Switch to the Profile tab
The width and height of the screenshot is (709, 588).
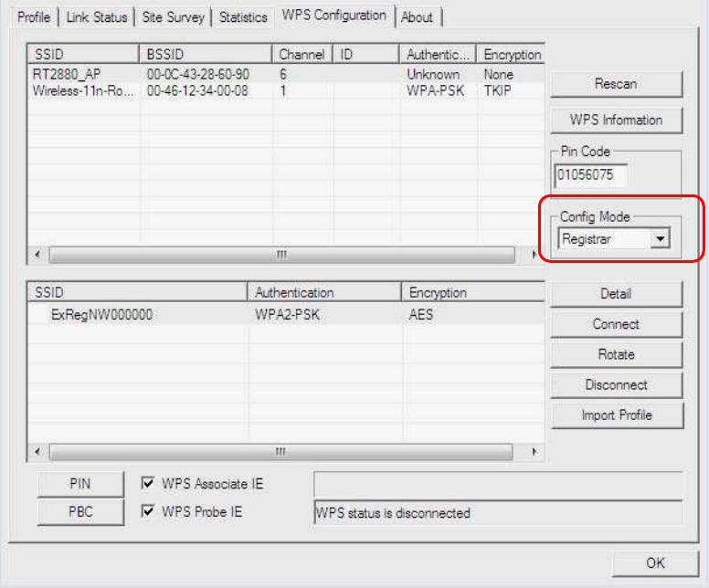point(34,17)
